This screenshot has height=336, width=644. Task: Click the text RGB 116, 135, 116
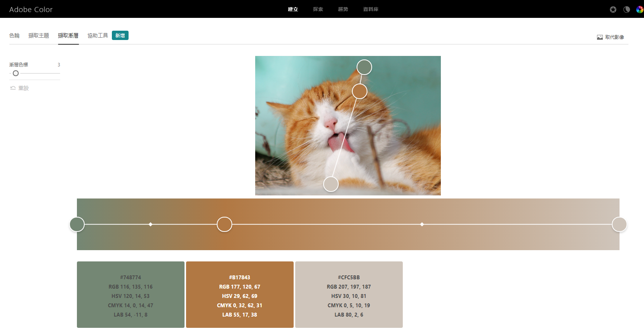pos(131,287)
